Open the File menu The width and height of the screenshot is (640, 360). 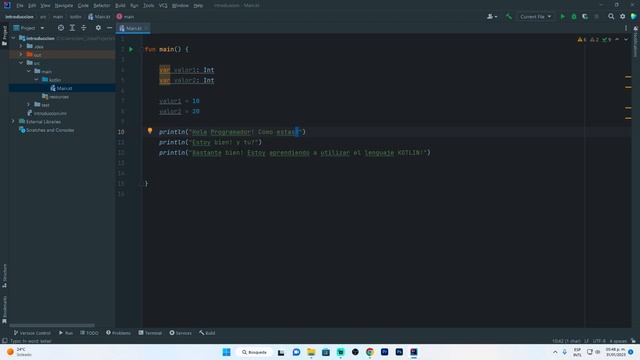tap(20, 5)
